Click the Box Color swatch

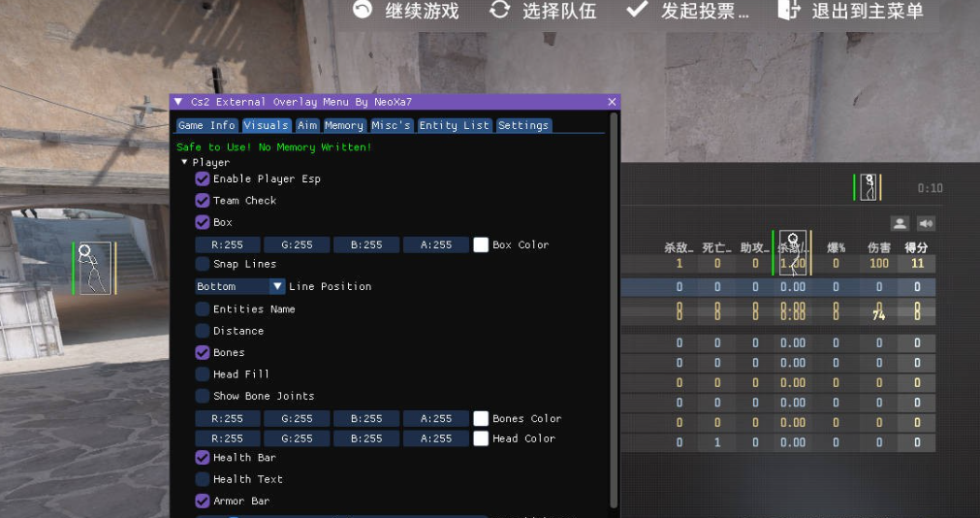tap(481, 244)
